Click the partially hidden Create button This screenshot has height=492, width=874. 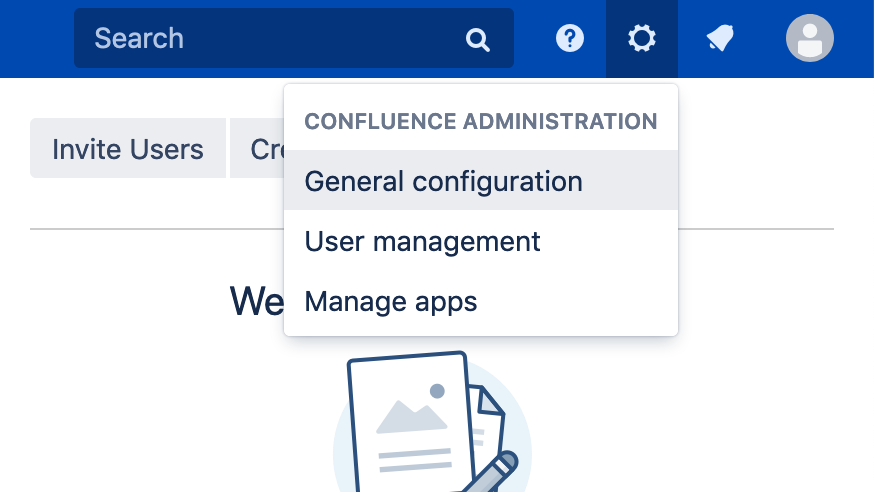258,148
